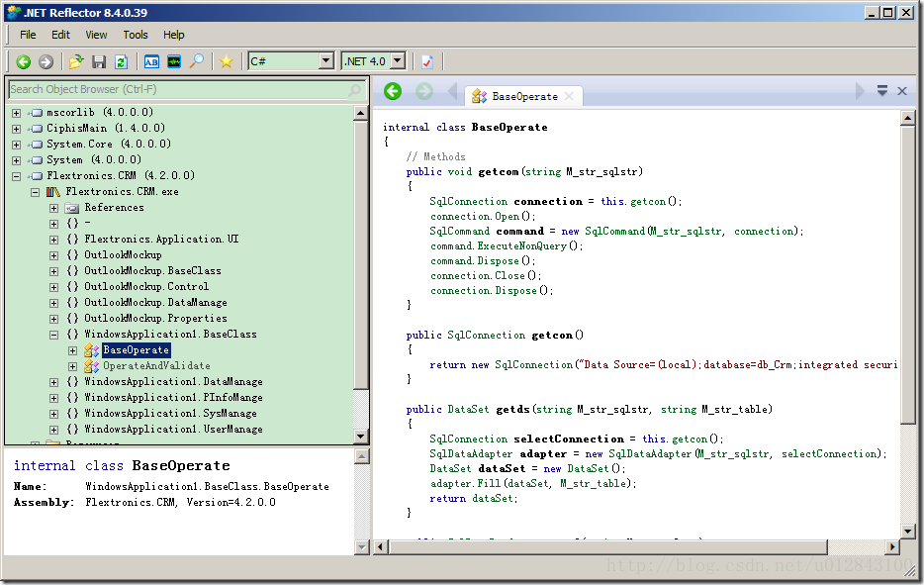
Task: Click the green waveform Analyzer icon
Action: coord(174,61)
